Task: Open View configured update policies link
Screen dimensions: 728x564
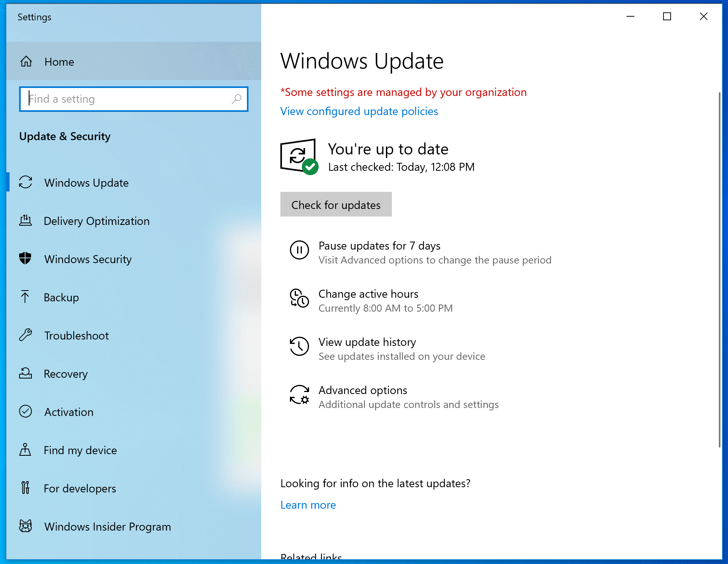Action: (359, 111)
